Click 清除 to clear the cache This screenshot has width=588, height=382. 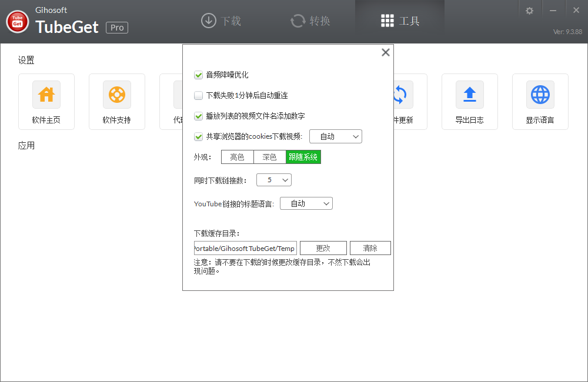[370, 247]
